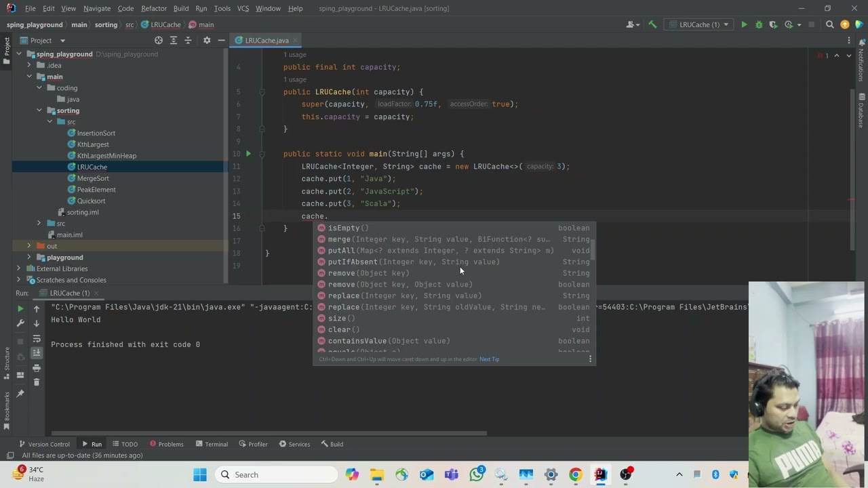Open LRUCache (1) run configuration dropdown
This screenshot has height=488, width=868.
[698, 24]
